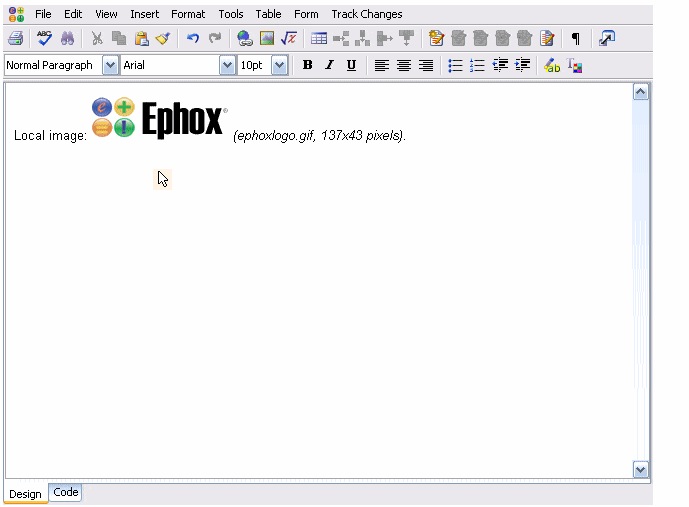Open the View menu
This screenshot has width=689, height=507.
pyautogui.click(x=106, y=14)
